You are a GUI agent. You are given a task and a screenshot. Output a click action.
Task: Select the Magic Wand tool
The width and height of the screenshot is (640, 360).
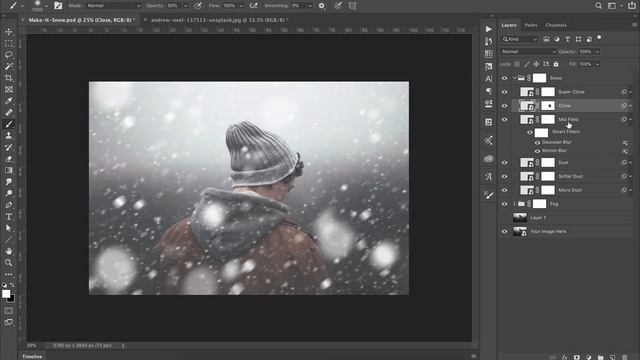[x=9, y=66]
